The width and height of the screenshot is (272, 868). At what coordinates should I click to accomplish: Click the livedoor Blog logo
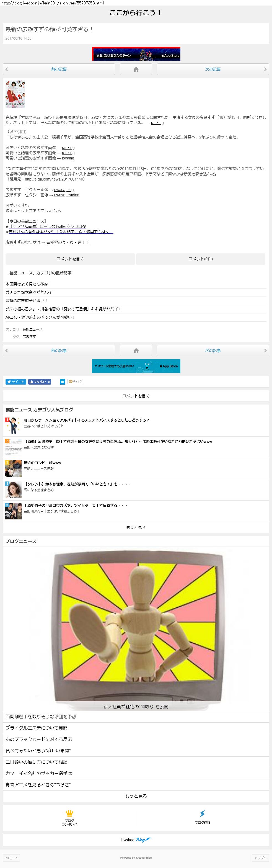pyautogui.click(x=136, y=840)
